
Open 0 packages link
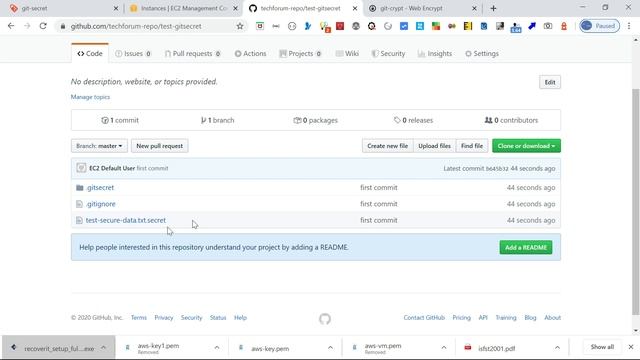point(316,120)
